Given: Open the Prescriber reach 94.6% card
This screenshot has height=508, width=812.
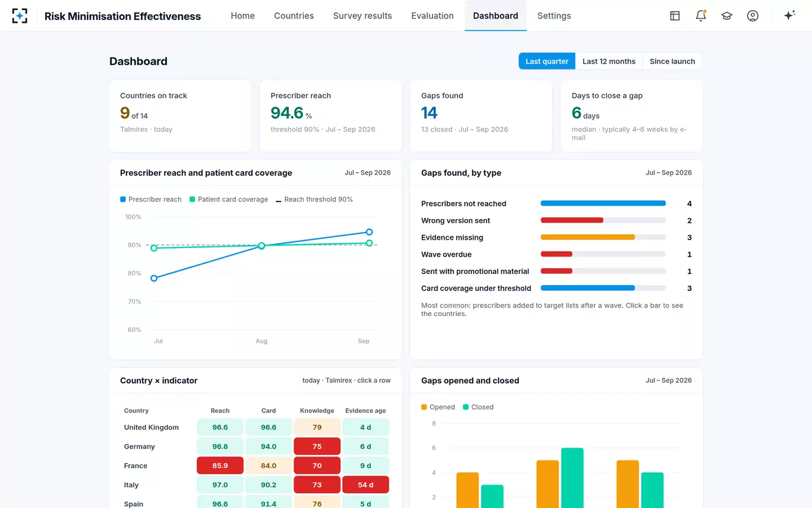Looking at the screenshot, I should 330,116.
